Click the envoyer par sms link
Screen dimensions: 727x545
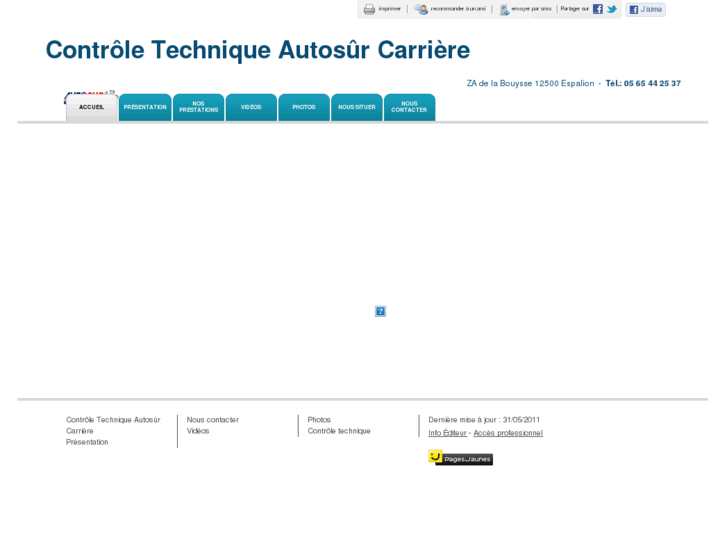pyautogui.click(x=531, y=9)
